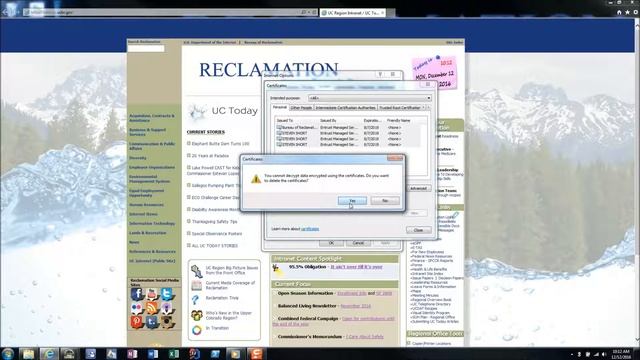This screenshot has height=360, width=640.
Task: Open the browser Favorites star icon
Action: pos(627,13)
